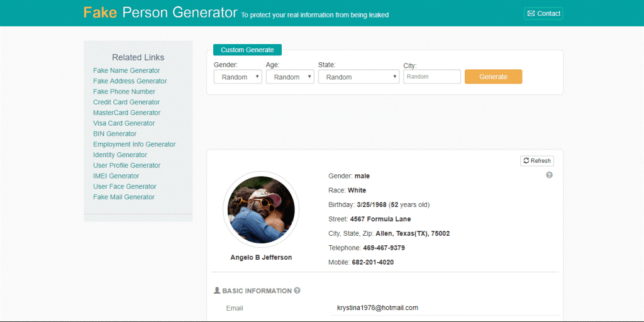
Task: Click the city value Allen, Texas(TX), 75002
Action: pyautogui.click(x=413, y=234)
